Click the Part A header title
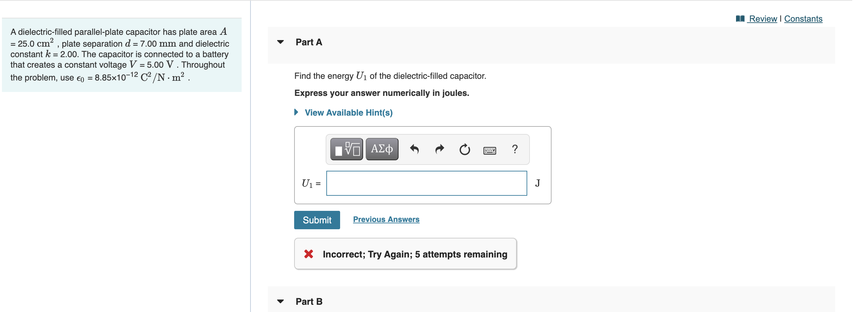 pos(309,42)
